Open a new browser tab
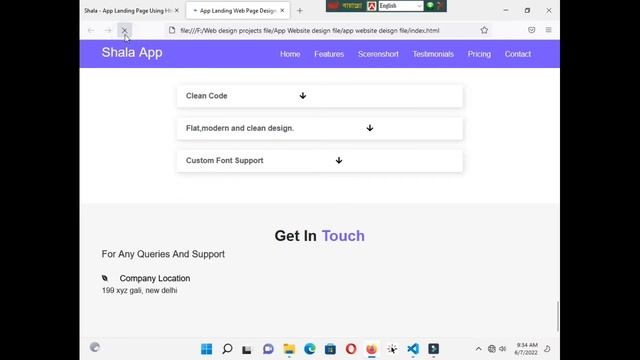Screen dimensions: 640x360 [300, 11]
